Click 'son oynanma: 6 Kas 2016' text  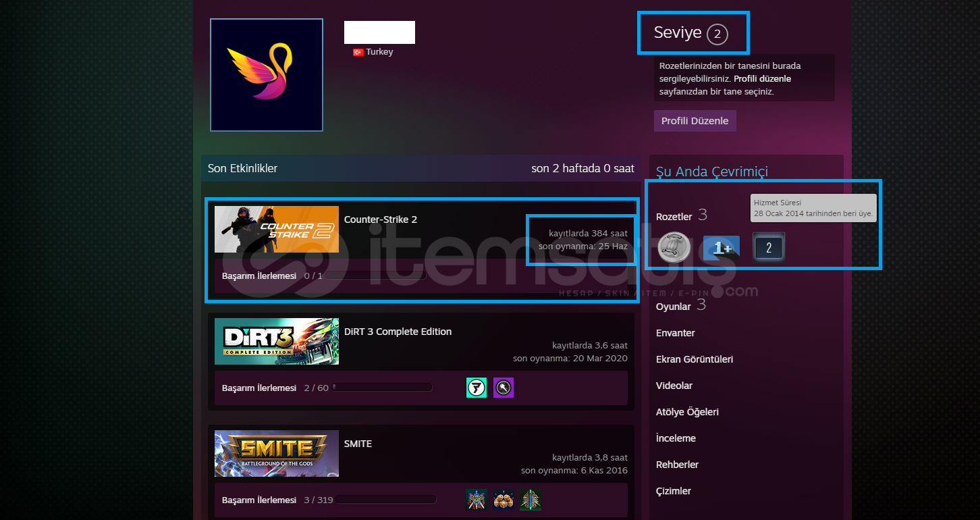574,470
